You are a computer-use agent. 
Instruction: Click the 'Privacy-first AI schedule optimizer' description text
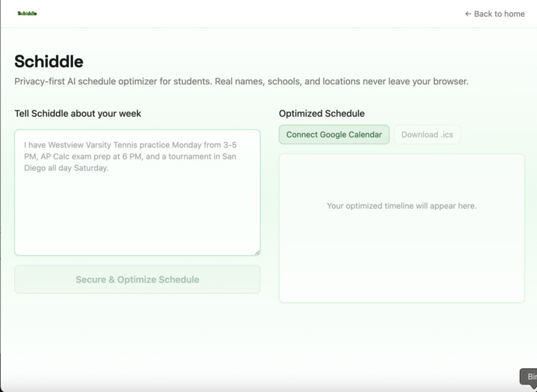pos(241,81)
